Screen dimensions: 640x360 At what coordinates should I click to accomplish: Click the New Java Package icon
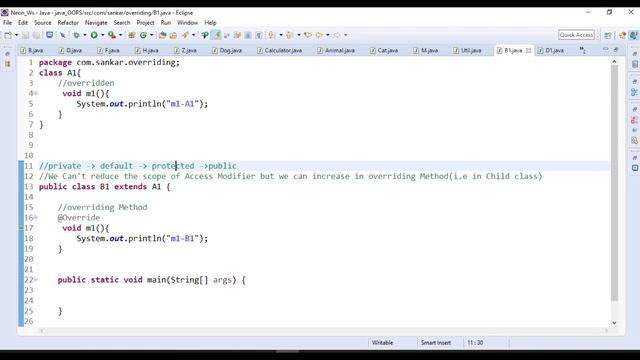point(131,35)
